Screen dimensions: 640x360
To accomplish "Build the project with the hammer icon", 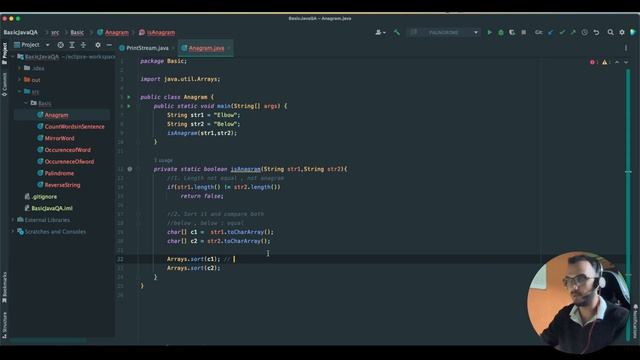I will [397, 32].
